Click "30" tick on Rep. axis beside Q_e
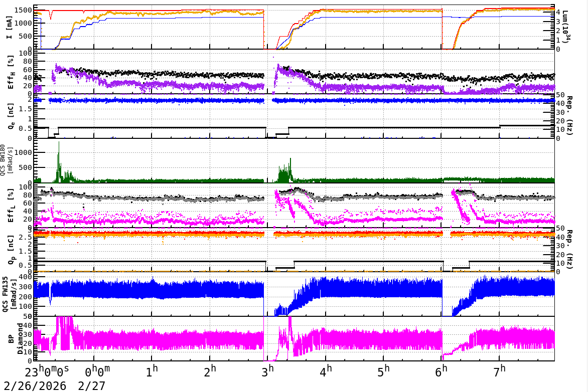This screenshot has height=392, width=588. coord(560,112)
